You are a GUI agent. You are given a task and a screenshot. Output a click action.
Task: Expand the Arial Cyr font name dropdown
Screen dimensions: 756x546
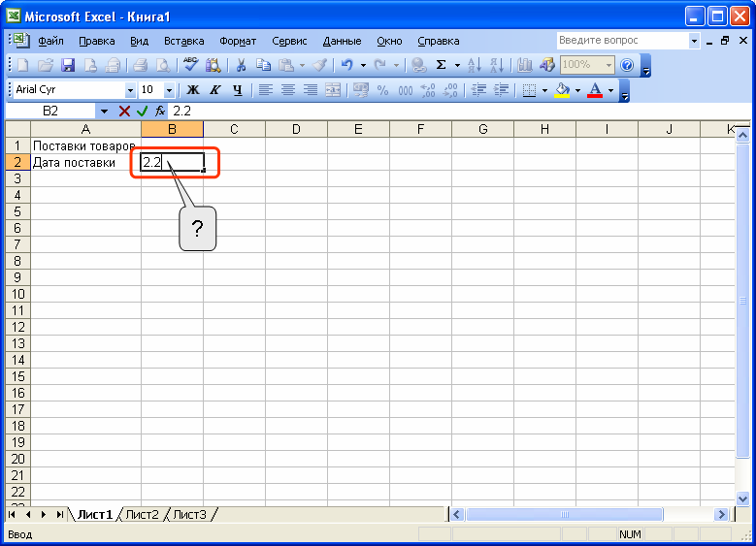pyautogui.click(x=131, y=89)
